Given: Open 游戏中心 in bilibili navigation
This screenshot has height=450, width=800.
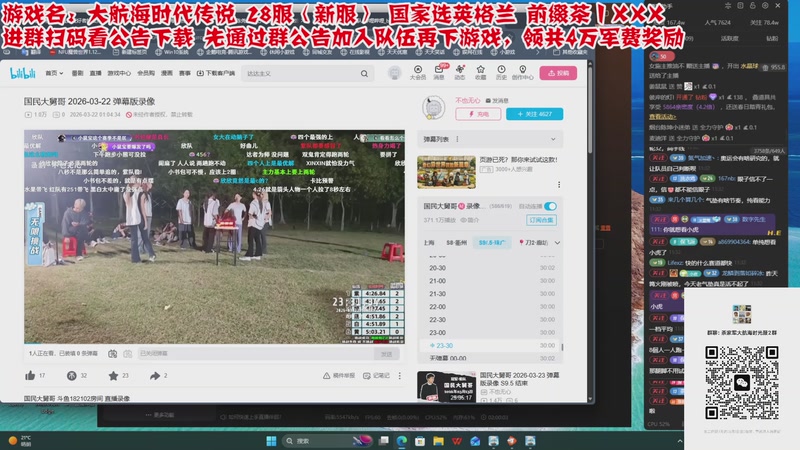Looking at the screenshot, I should 119,73.
